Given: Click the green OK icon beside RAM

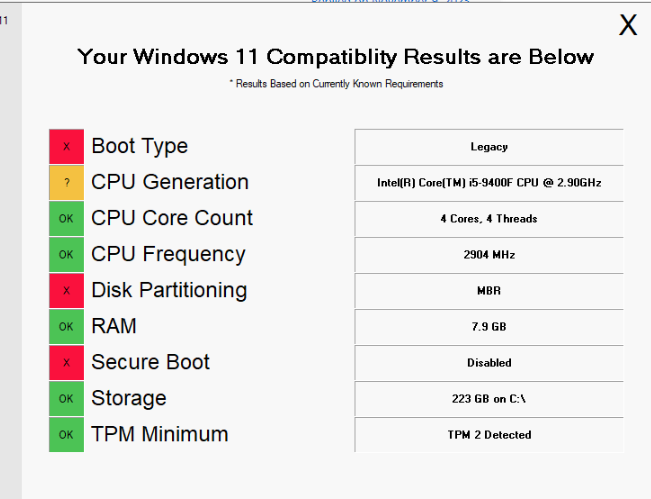Looking at the screenshot, I should pos(66,327).
